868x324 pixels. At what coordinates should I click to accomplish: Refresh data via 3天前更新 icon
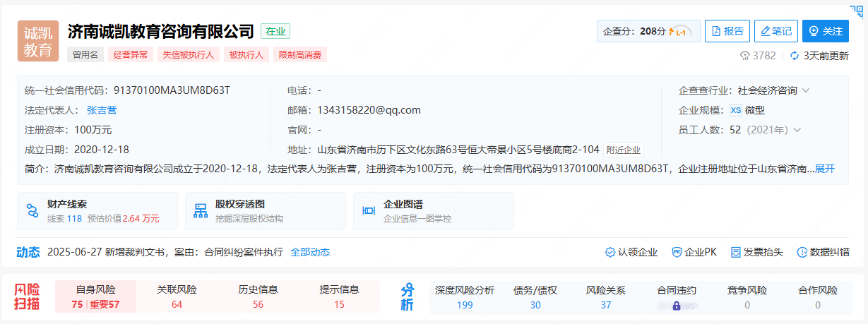(794, 56)
